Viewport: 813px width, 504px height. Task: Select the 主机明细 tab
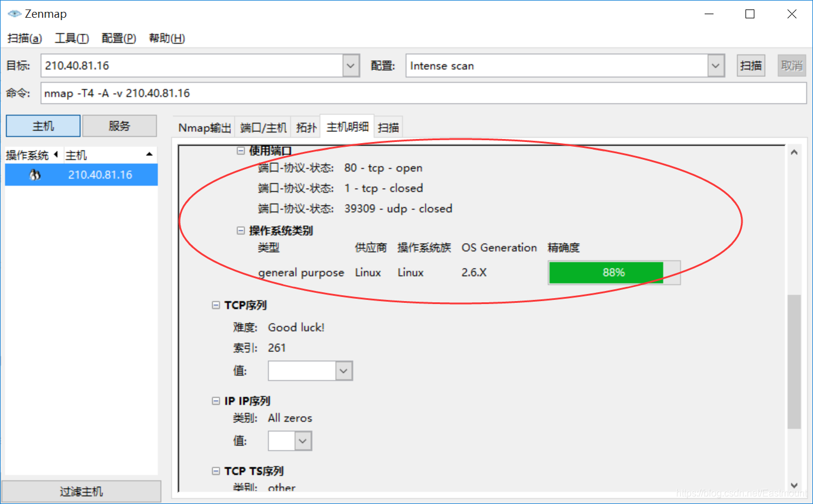click(x=347, y=127)
